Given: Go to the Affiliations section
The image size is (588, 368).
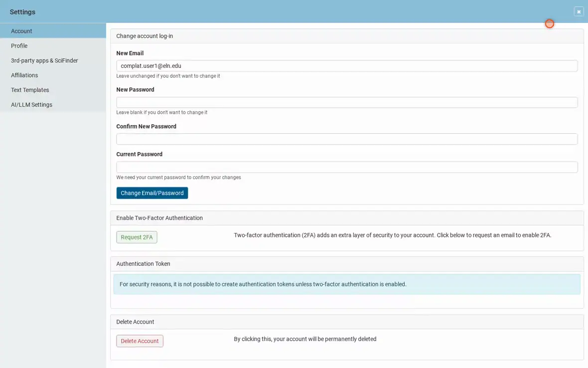Looking at the screenshot, I should tap(53, 75).
